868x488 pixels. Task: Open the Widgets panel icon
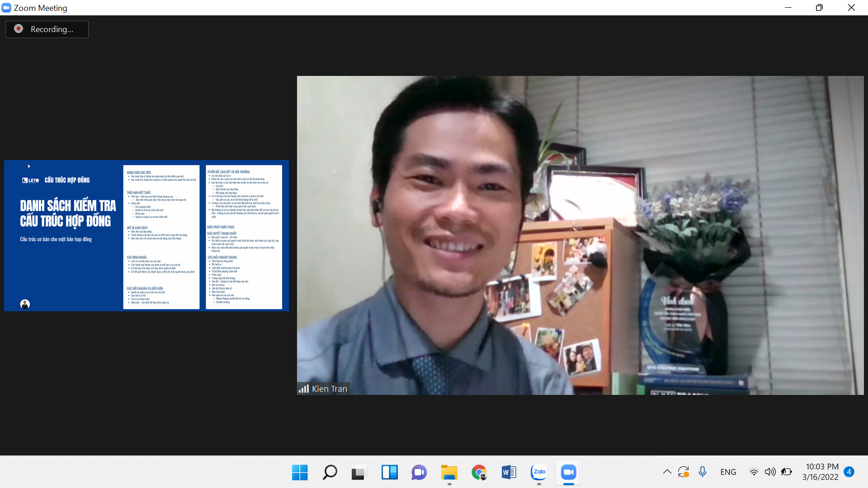point(389,473)
